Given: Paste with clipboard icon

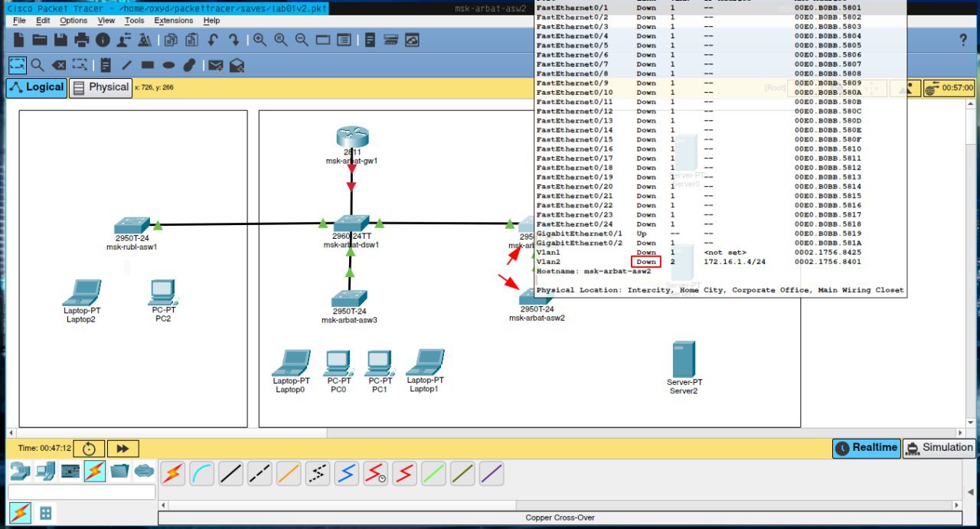Looking at the screenshot, I should [x=191, y=40].
